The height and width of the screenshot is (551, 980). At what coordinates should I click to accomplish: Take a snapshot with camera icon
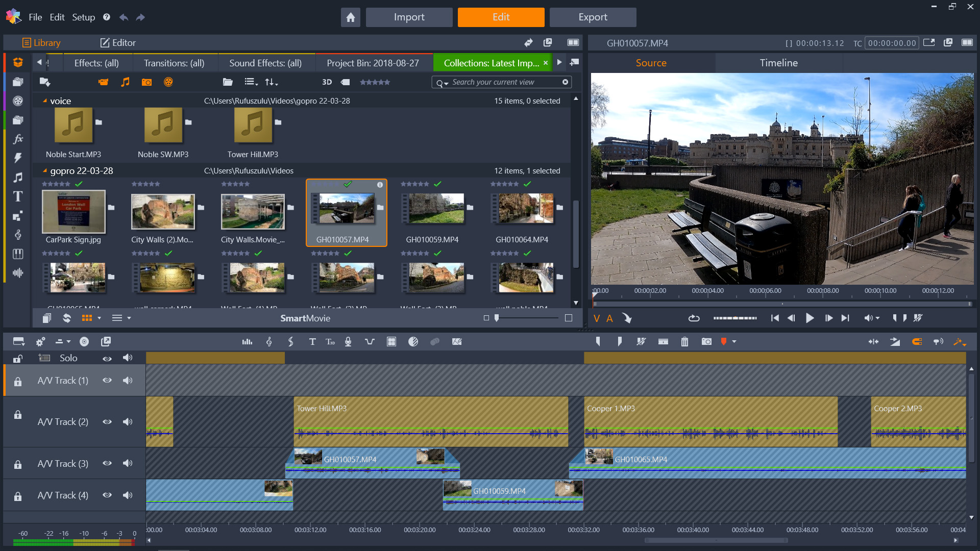[706, 342]
